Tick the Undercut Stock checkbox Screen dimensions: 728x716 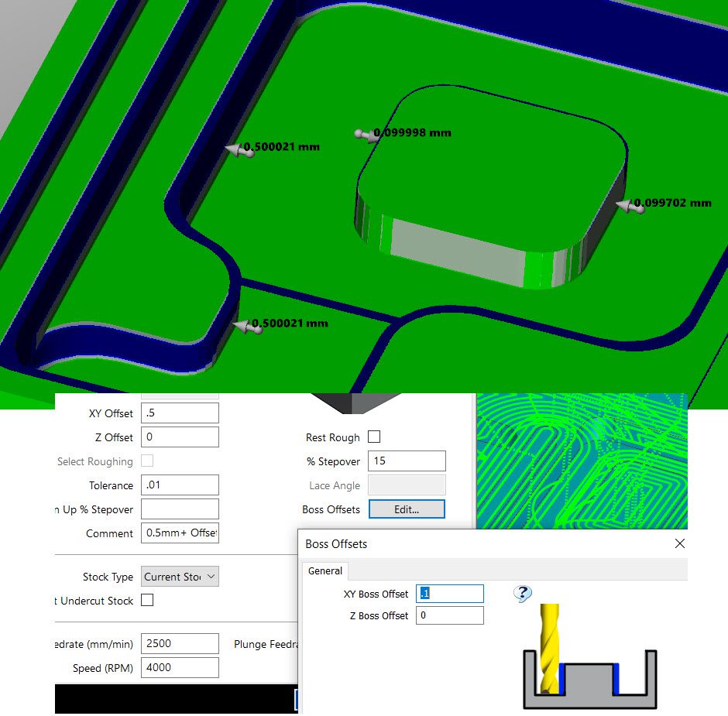[146, 601]
